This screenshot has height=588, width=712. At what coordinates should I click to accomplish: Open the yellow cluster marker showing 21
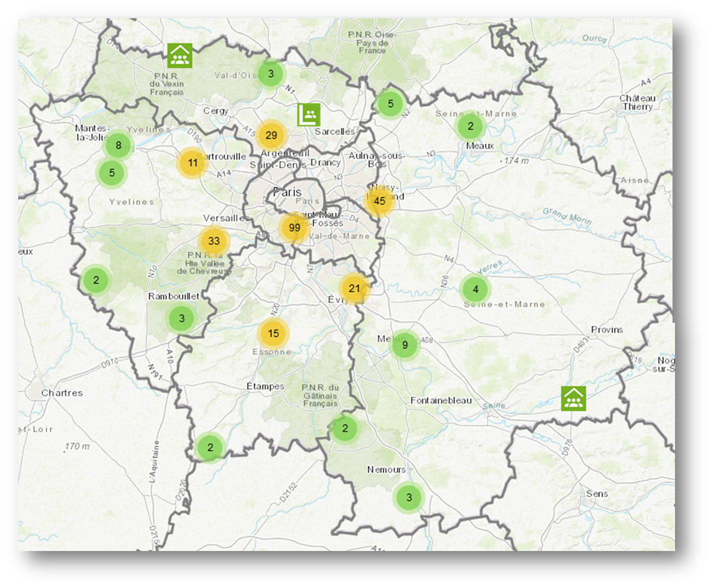point(355,289)
